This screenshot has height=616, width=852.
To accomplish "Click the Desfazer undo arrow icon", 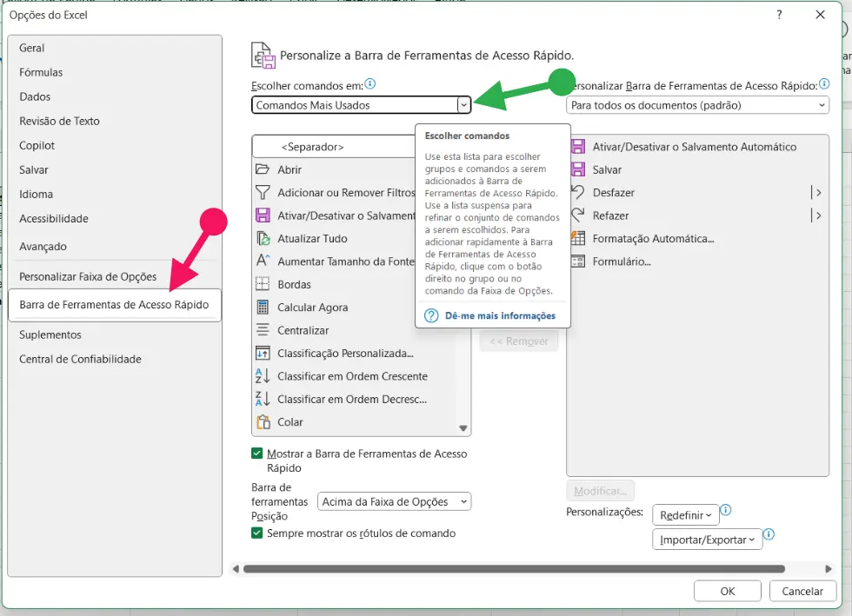I will [x=578, y=192].
